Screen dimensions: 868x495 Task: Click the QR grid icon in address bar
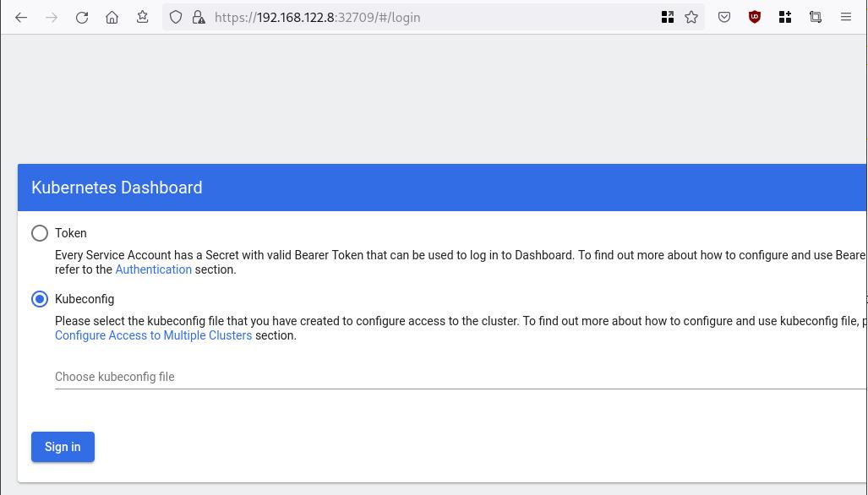pyautogui.click(x=668, y=17)
